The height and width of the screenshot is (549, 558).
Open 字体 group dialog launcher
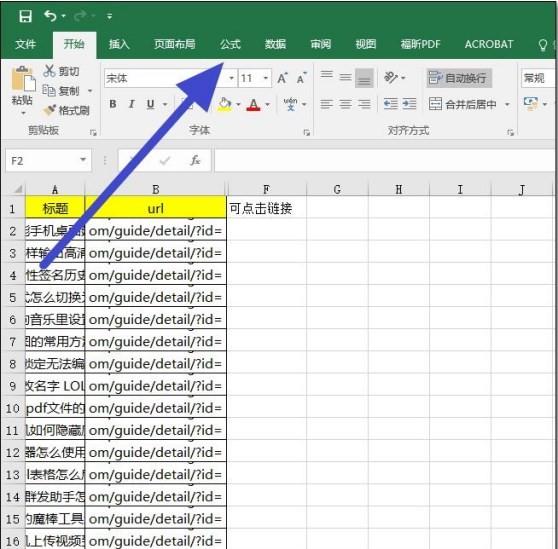point(306,133)
